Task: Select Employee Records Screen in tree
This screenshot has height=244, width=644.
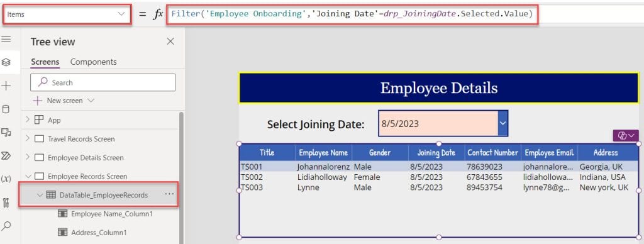Action: pos(87,177)
